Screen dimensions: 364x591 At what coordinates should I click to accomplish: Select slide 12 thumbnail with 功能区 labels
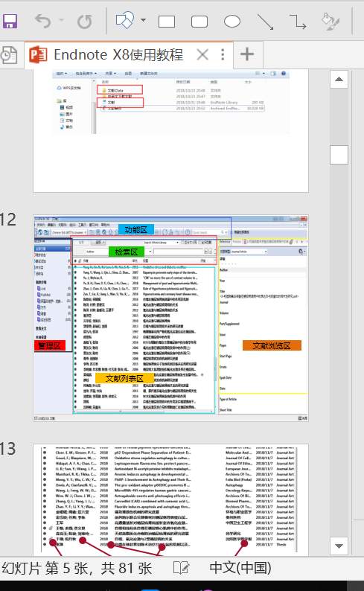pos(170,318)
